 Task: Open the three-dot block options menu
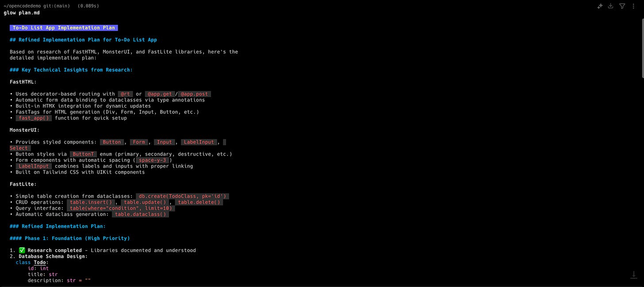pyautogui.click(x=634, y=6)
